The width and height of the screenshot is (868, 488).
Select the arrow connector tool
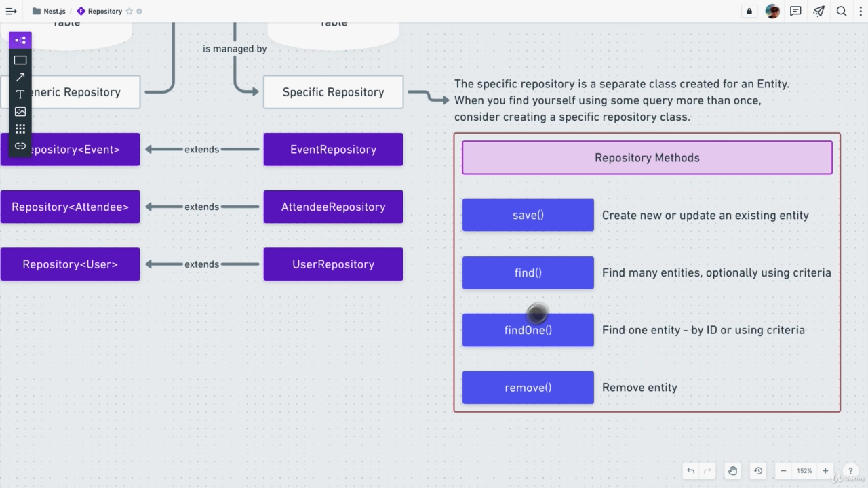pyautogui.click(x=20, y=77)
